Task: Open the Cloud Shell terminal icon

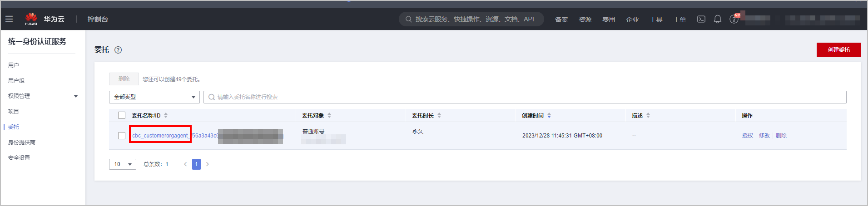Action: click(x=701, y=19)
